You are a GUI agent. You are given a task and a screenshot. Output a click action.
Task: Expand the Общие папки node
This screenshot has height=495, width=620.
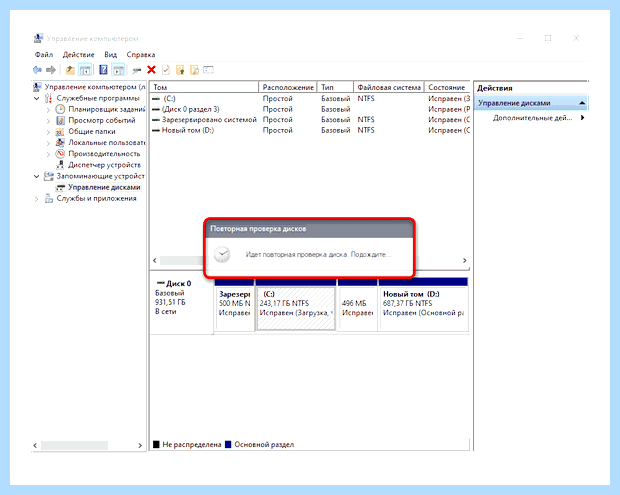(x=48, y=132)
